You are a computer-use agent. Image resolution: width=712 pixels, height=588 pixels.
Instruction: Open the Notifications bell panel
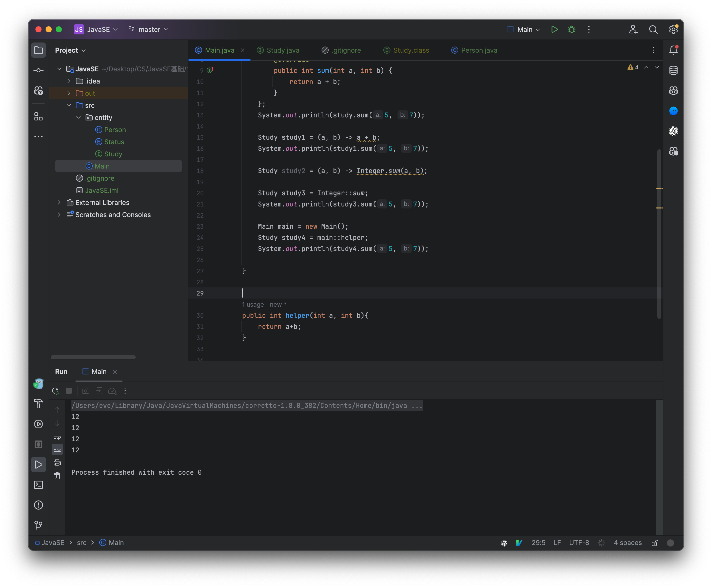point(673,50)
